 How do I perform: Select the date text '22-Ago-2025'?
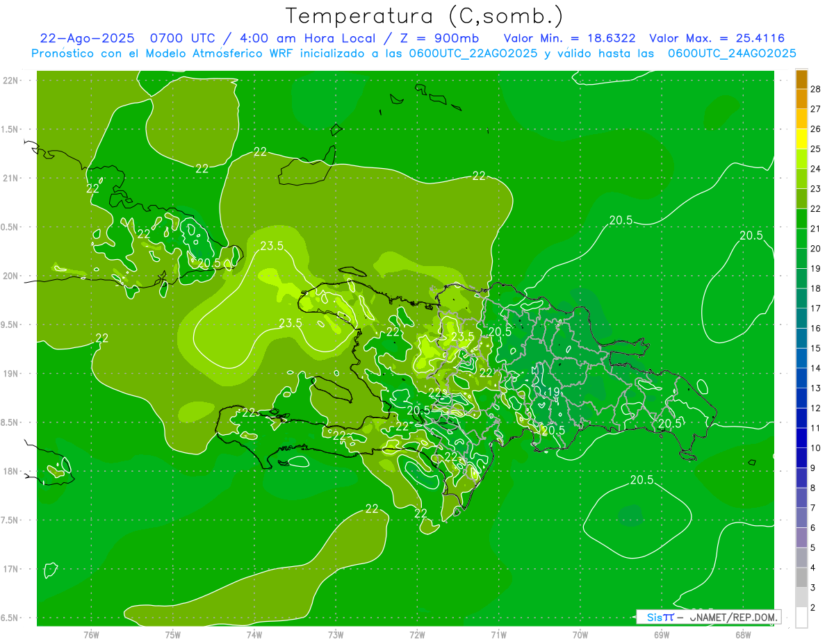pyautogui.click(x=87, y=38)
